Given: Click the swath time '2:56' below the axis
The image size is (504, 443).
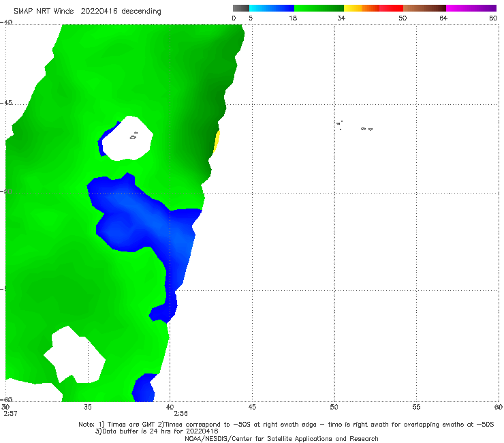Looking at the screenshot, I should pos(180,414).
